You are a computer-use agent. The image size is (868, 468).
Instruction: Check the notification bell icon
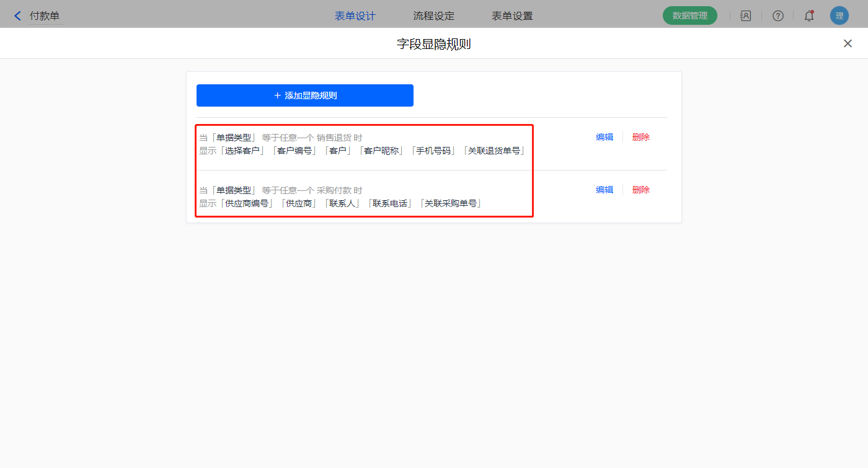coord(808,16)
